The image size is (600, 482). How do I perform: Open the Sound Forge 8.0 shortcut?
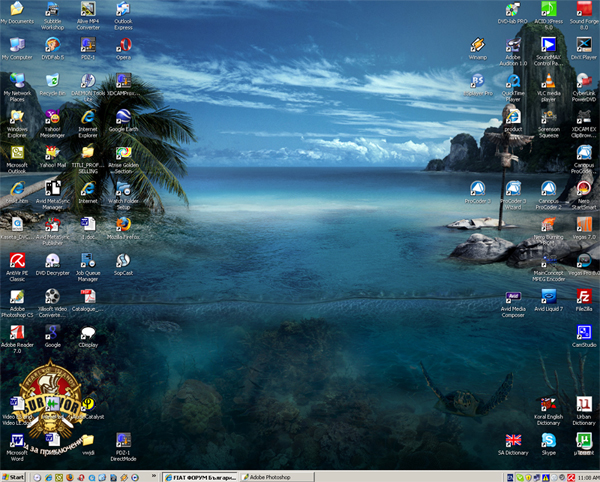584,10
